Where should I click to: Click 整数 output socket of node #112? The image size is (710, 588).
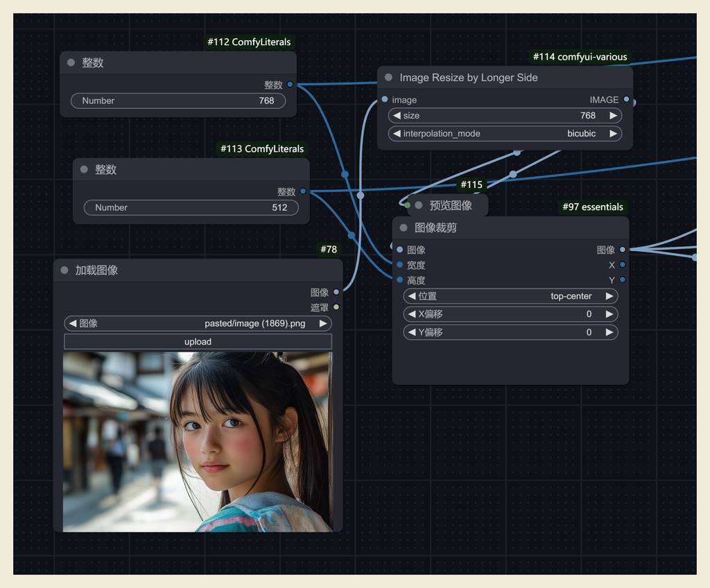click(290, 85)
